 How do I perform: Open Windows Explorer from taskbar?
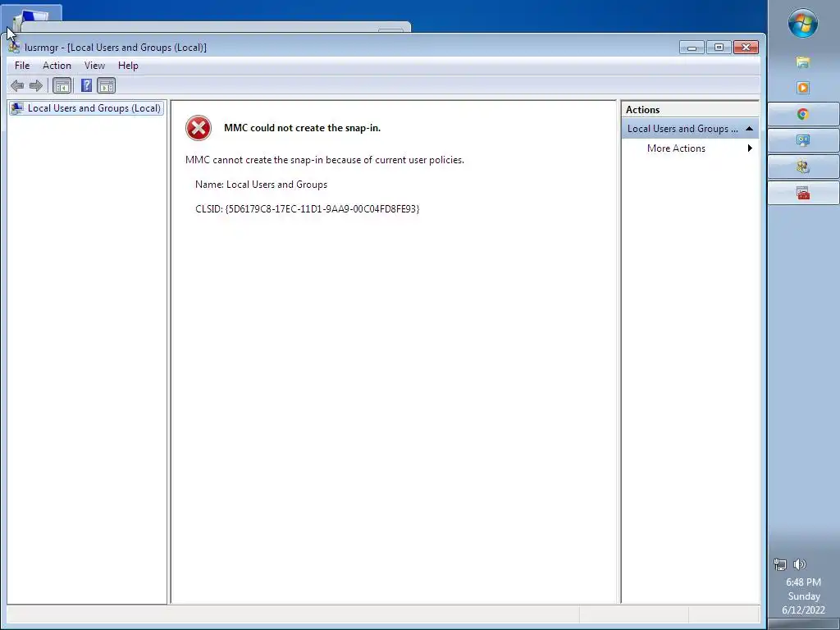coord(802,62)
